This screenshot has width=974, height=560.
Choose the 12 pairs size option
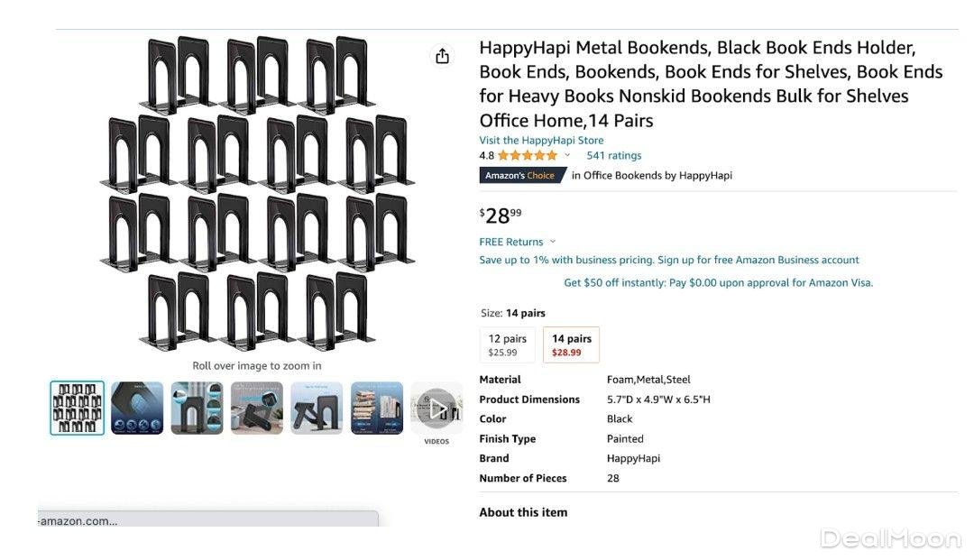(x=508, y=345)
